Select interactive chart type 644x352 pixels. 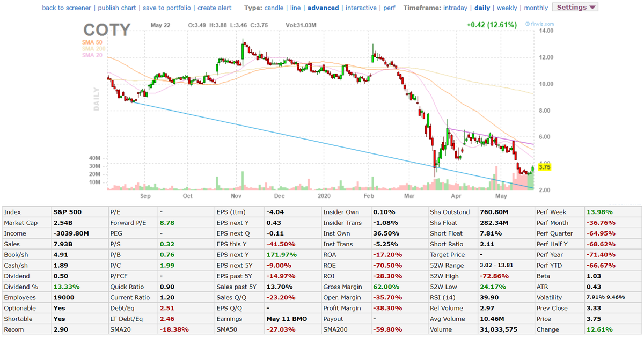[x=361, y=8]
